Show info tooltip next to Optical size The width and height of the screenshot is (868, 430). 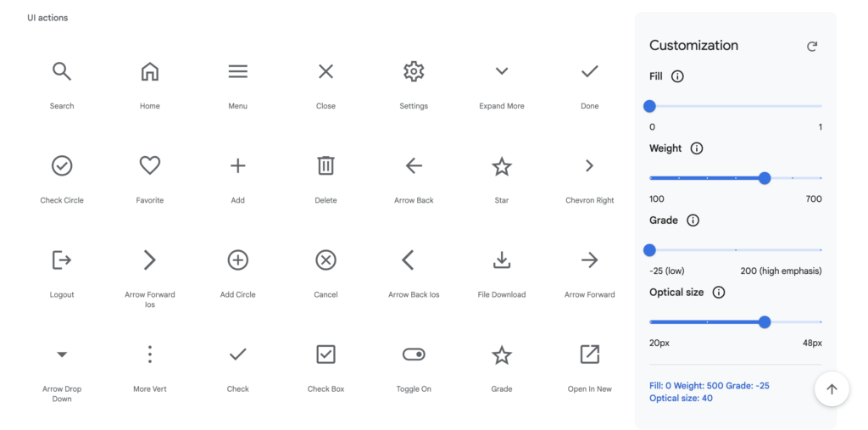(719, 293)
